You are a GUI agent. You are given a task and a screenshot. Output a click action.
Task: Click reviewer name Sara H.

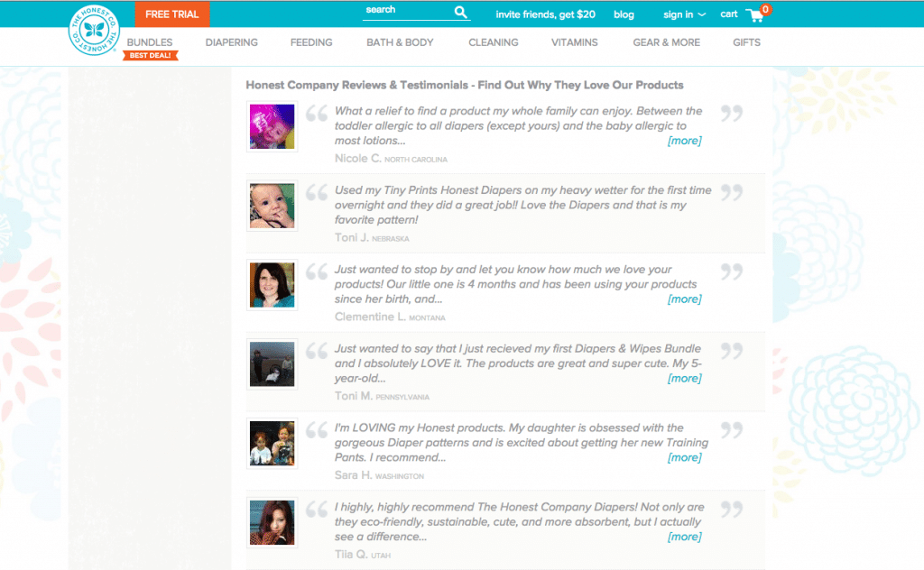[353, 475]
